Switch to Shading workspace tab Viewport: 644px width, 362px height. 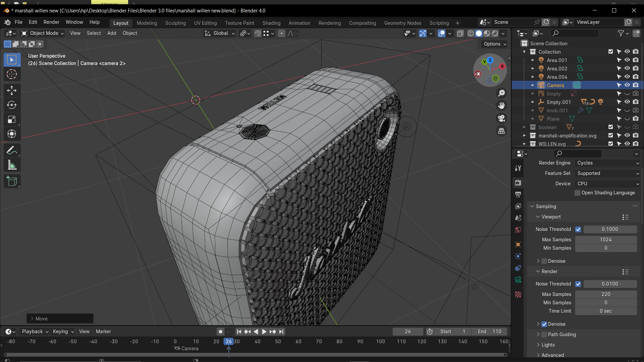[x=271, y=23]
